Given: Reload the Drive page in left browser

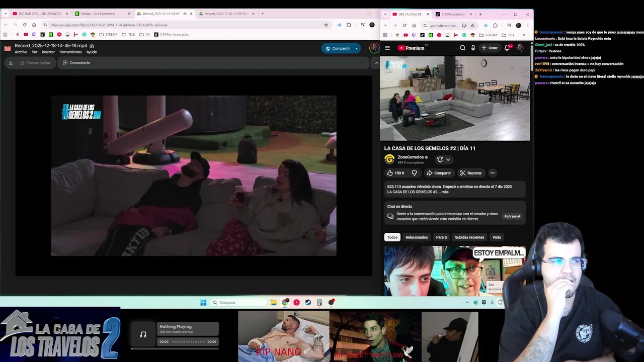Looking at the screenshot, I should (x=24, y=25).
